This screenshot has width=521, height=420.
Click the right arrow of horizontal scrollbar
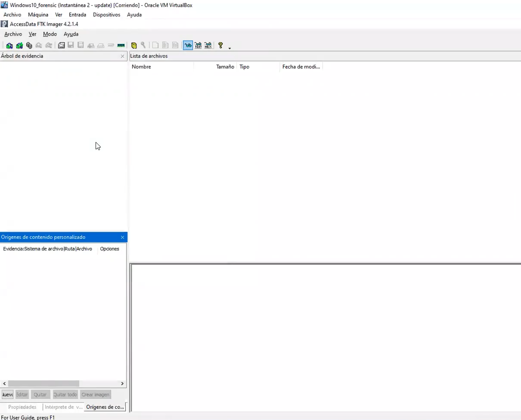coord(122,383)
